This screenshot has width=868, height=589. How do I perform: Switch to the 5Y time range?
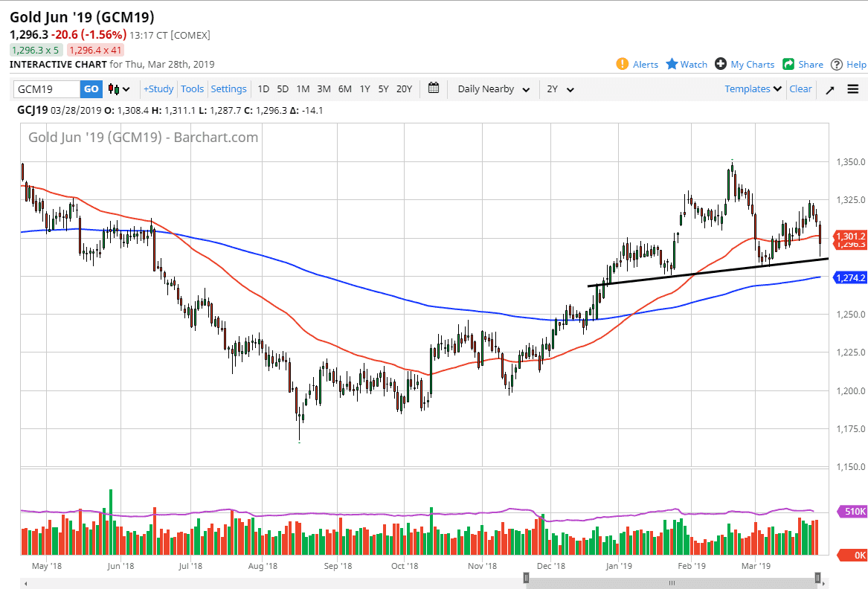tap(383, 89)
